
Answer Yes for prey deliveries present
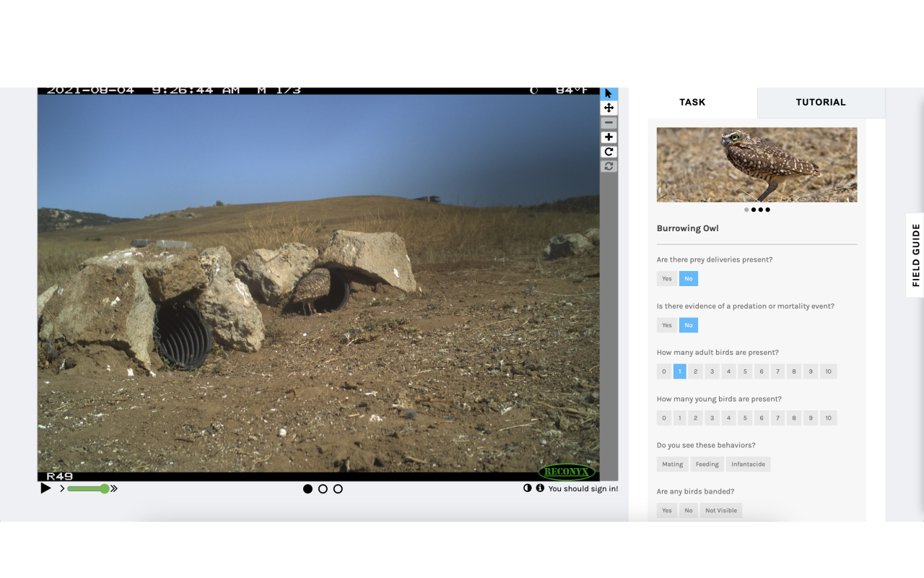click(x=667, y=279)
